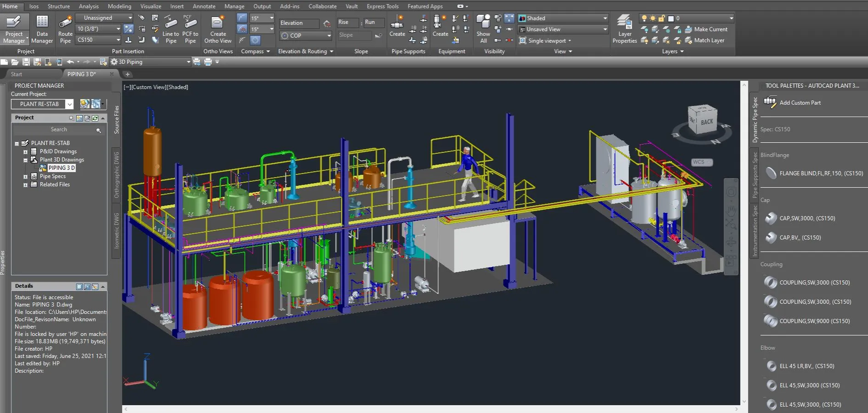This screenshot has width=868, height=413.
Task: Open the COP justification dropdown
Action: click(306, 35)
